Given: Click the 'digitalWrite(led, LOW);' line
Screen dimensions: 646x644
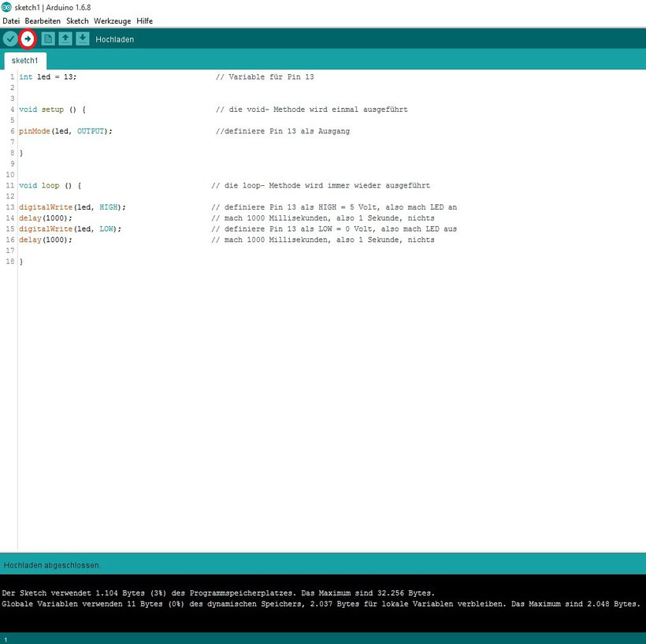Looking at the screenshot, I should point(70,229).
